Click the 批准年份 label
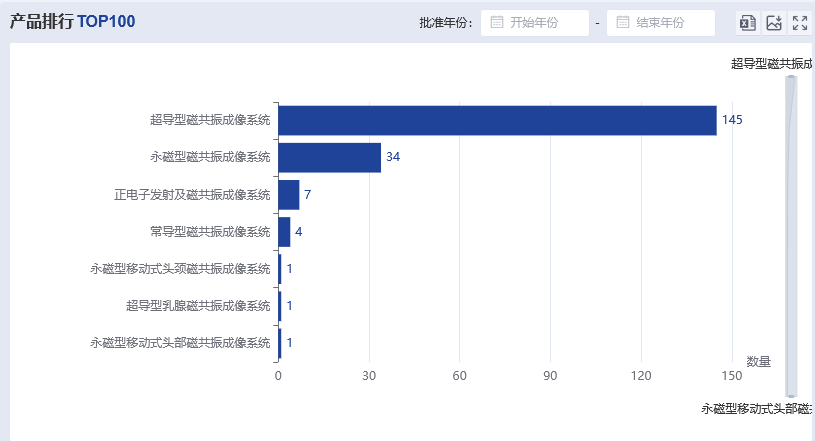 [446, 23]
